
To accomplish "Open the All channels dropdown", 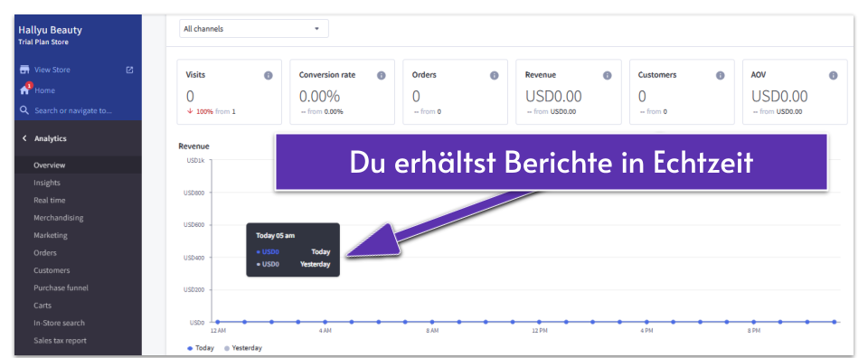I will (x=254, y=29).
